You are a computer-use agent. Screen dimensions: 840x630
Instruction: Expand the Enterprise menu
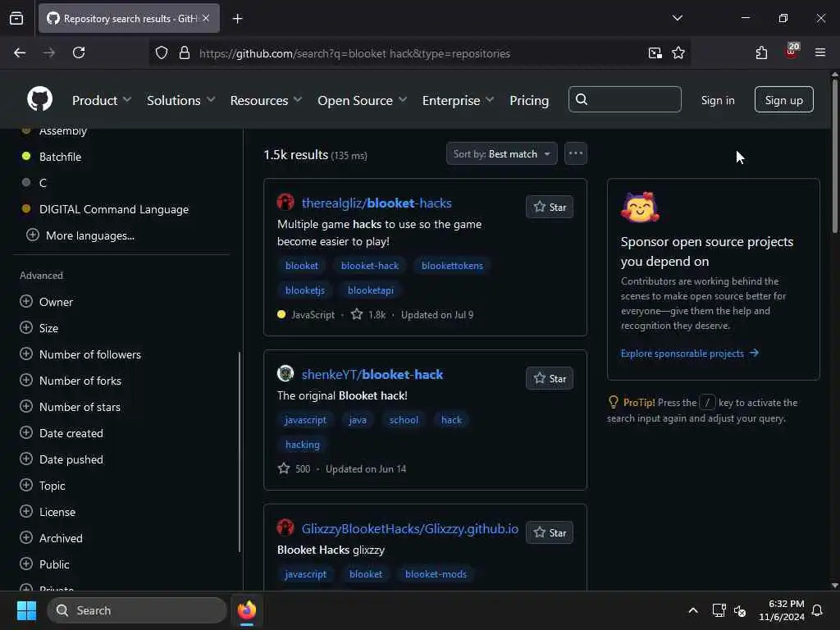coord(458,100)
